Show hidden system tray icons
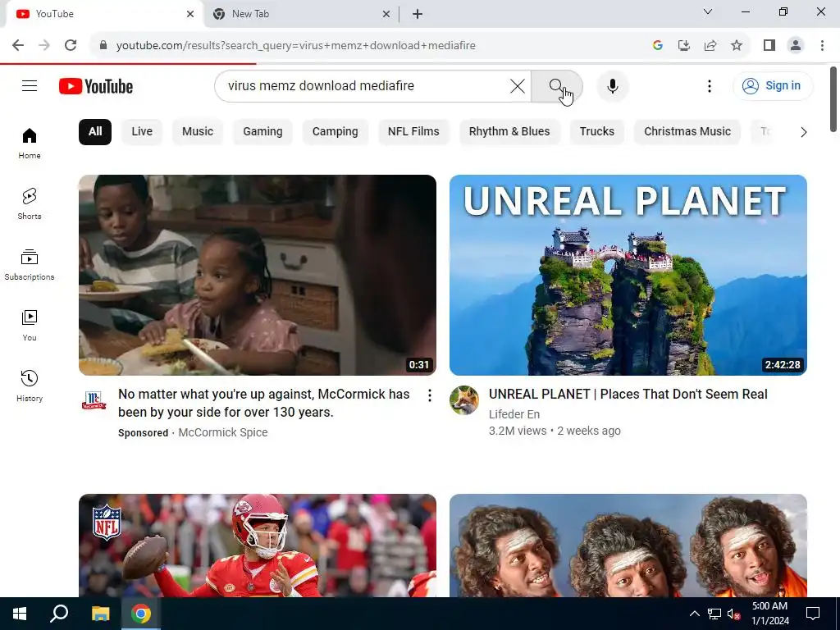 (x=694, y=614)
